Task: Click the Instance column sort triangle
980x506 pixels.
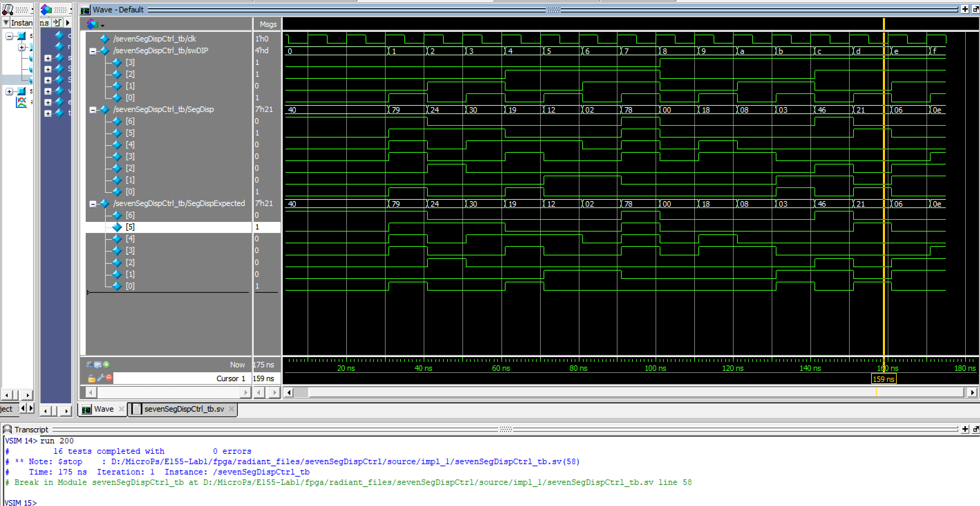Action: pyautogui.click(x=6, y=22)
